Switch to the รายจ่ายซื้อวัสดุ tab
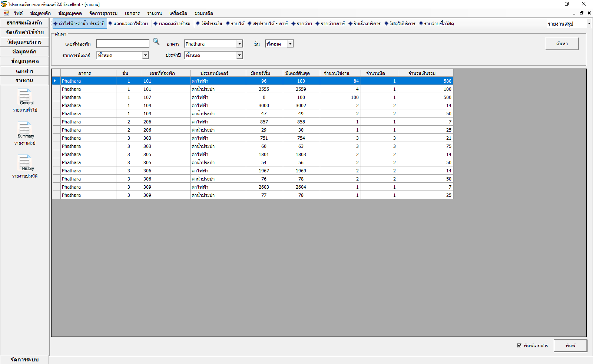This screenshot has height=364, width=593. [x=437, y=23]
